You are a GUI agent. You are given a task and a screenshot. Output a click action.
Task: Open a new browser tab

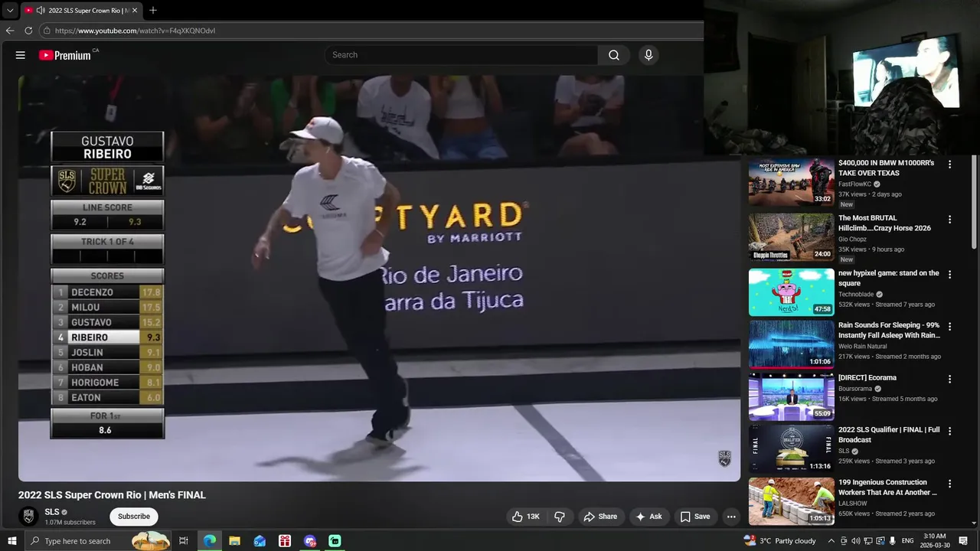pos(153,11)
